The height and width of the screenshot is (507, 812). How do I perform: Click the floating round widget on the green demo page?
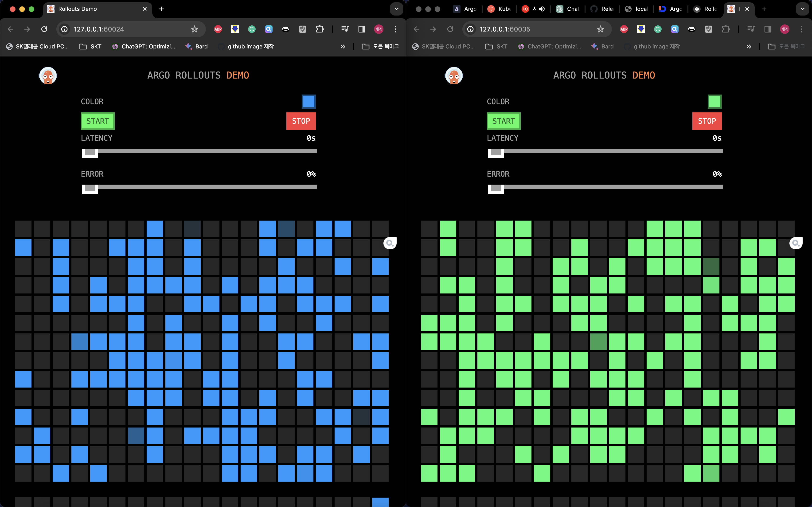(x=796, y=243)
